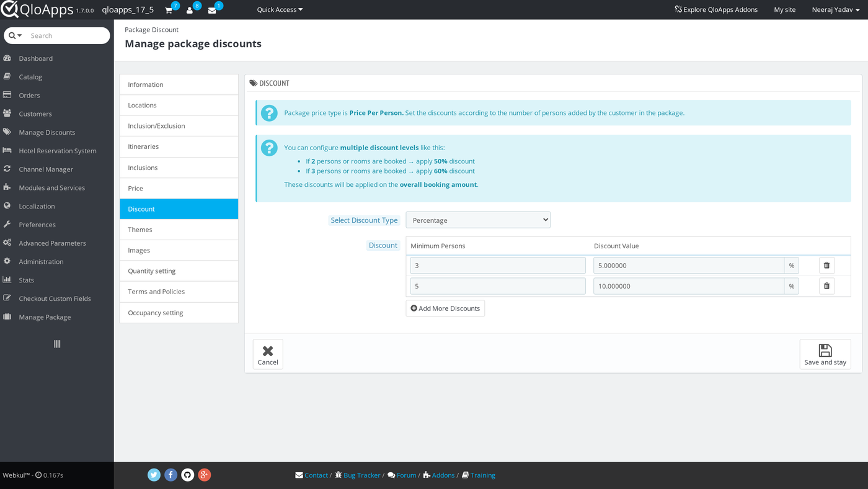Switch to the Itineraries tab

(x=179, y=146)
